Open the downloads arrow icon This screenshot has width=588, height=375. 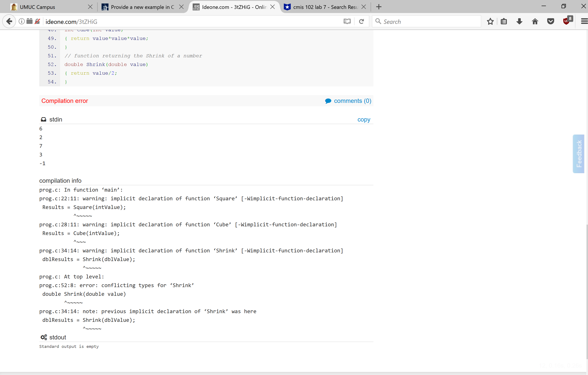pos(519,21)
